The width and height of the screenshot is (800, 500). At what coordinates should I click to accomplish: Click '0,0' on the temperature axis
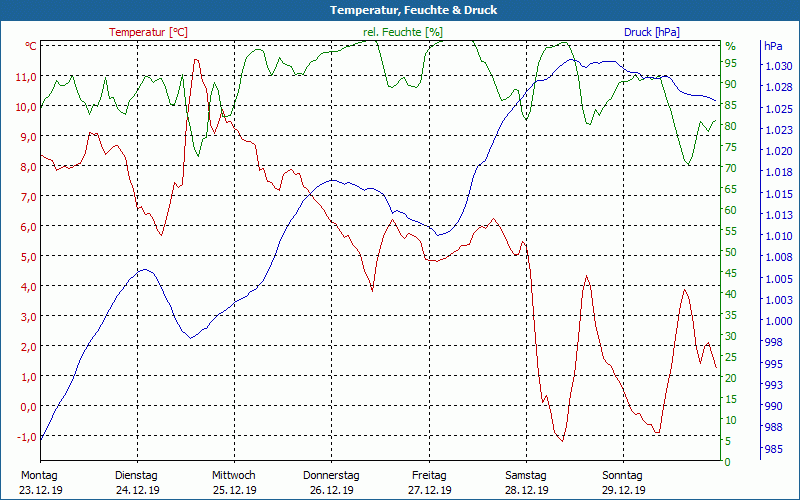[29, 407]
